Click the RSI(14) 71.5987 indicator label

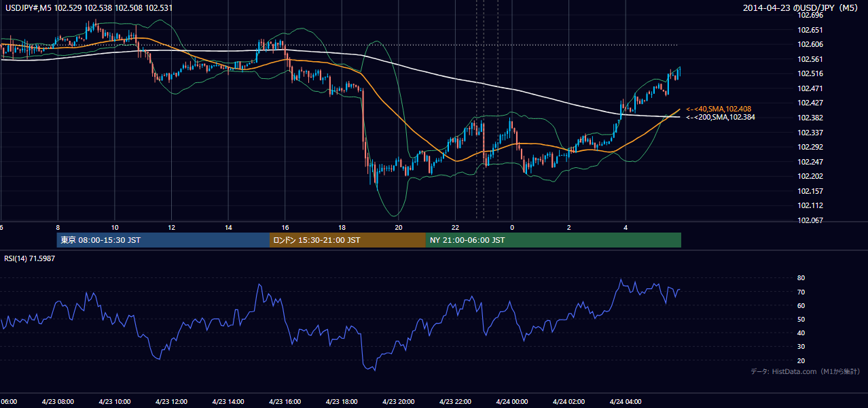pos(30,258)
